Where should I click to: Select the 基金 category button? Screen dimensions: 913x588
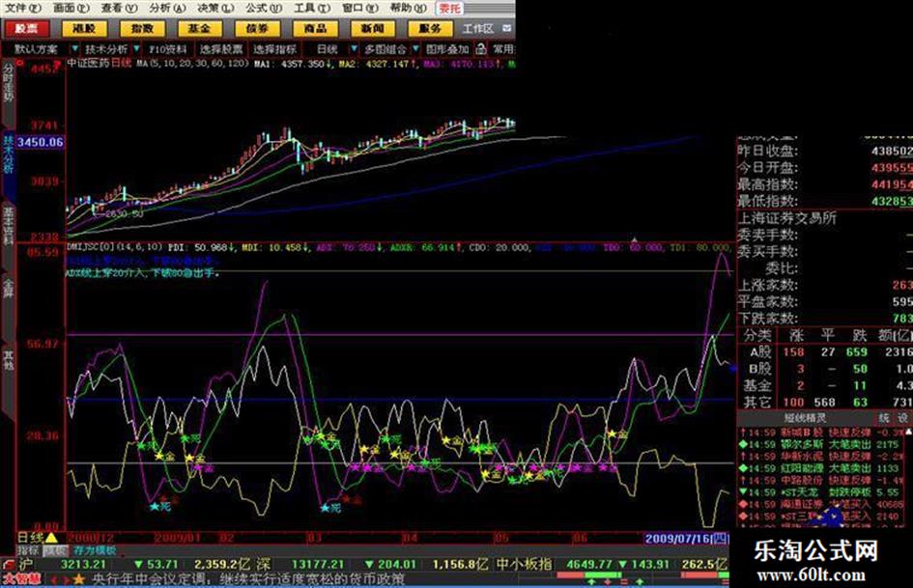(199, 28)
